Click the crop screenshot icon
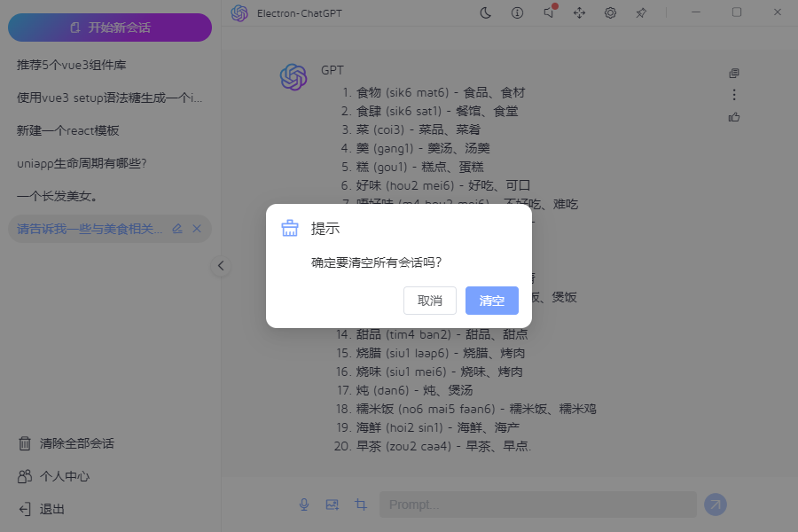 click(x=361, y=505)
